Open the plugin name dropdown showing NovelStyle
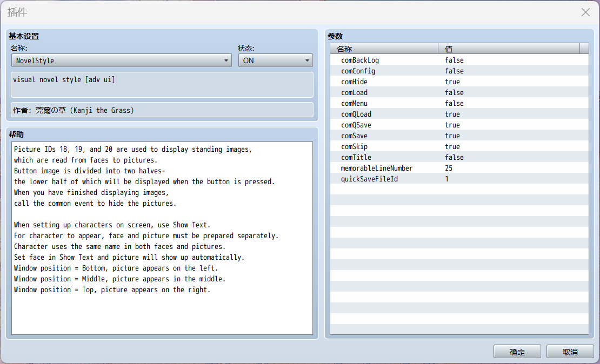 121,60
